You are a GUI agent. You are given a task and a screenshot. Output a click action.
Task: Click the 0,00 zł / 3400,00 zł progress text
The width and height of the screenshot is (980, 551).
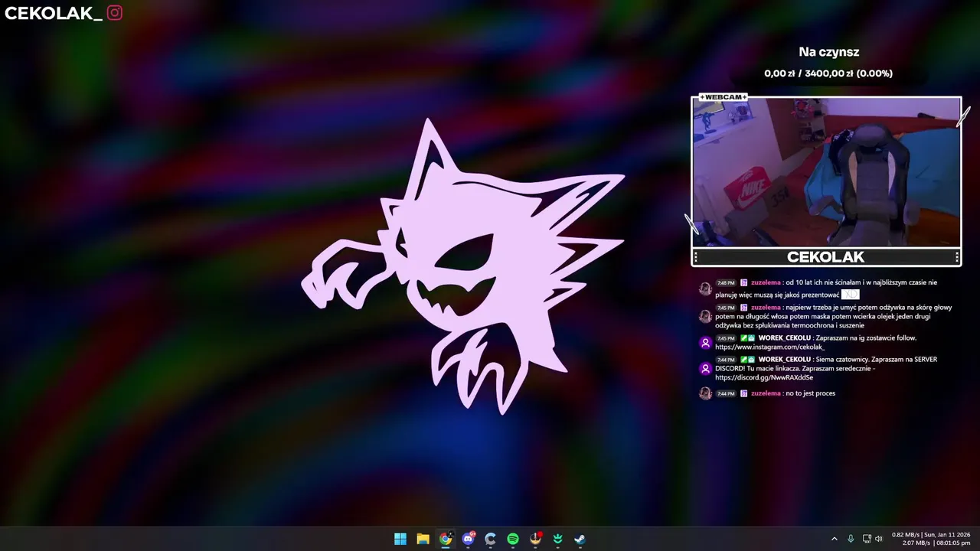coord(828,73)
